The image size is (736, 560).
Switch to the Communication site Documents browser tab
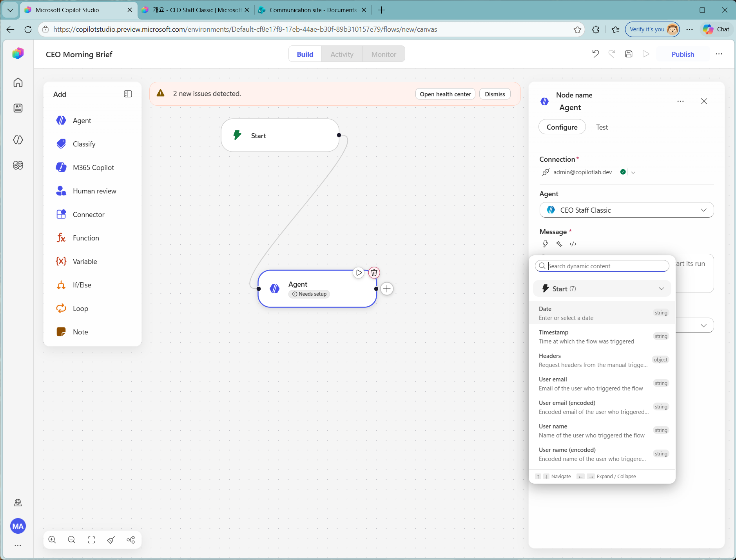pyautogui.click(x=313, y=10)
